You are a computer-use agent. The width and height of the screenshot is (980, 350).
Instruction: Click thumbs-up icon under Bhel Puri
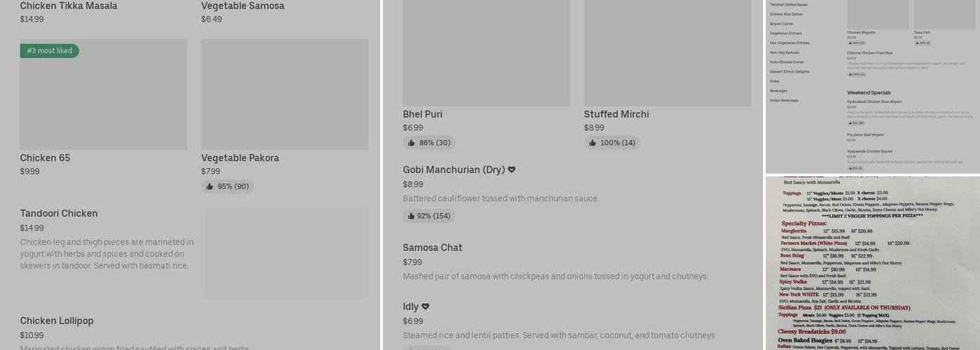pyautogui.click(x=411, y=143)
